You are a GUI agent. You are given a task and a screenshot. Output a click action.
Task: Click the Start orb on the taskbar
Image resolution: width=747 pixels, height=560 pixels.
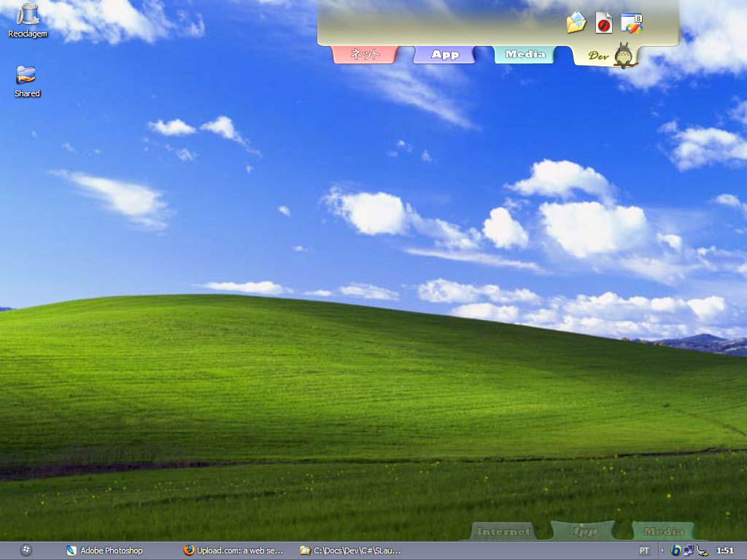point(26,551)
